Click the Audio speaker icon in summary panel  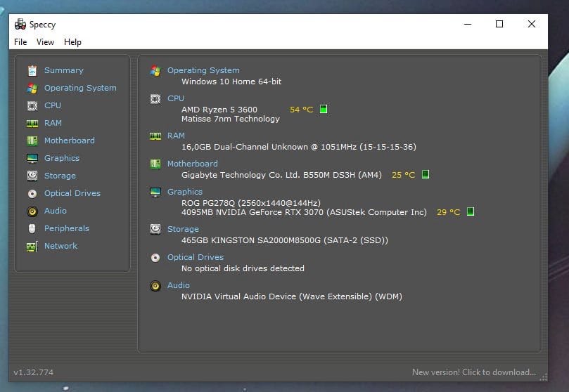coord(155,286)
